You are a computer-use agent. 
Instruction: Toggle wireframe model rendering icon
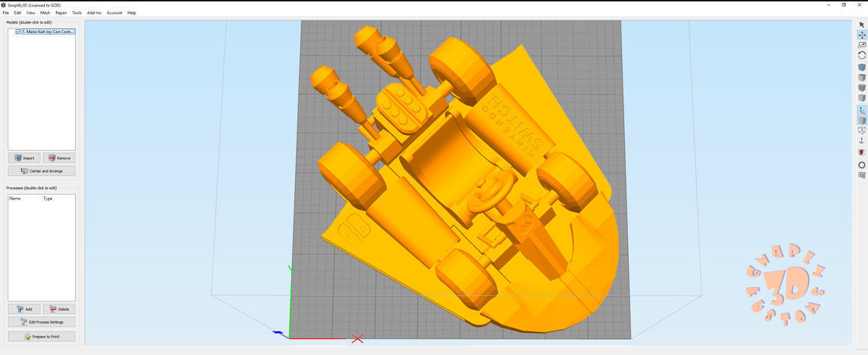[x=862, y=130]
